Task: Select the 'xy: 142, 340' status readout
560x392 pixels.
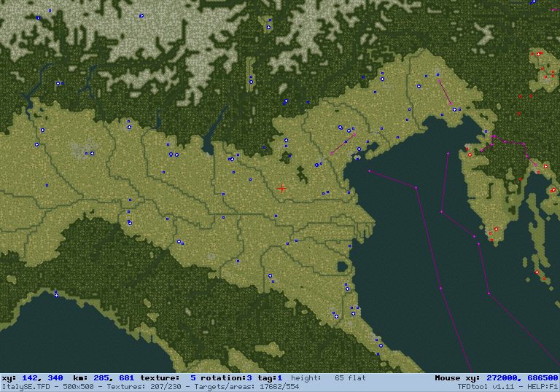Action: [x=33, y=378]
